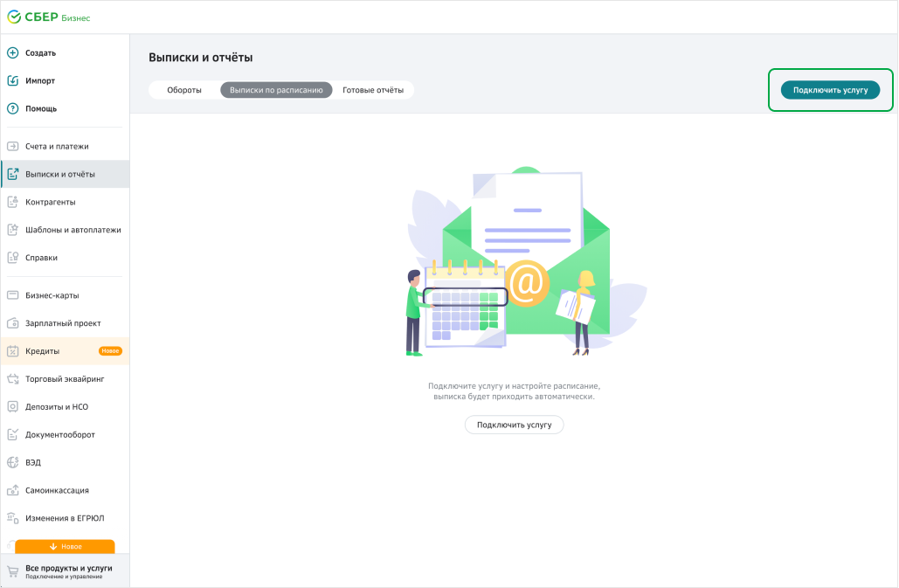Screen dimensions: 899x588
Task: Click the Help question mark icon
Action: click(x=13, y=108)
